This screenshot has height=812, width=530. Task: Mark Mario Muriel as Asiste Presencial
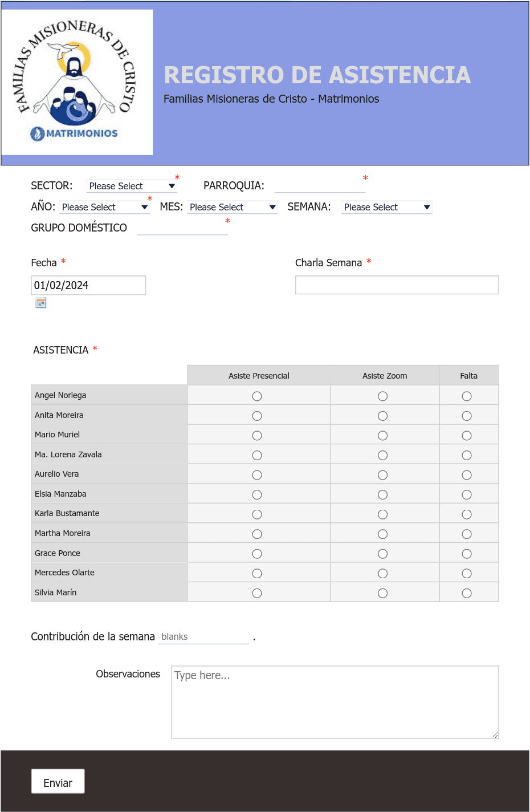tap(257, 436)
